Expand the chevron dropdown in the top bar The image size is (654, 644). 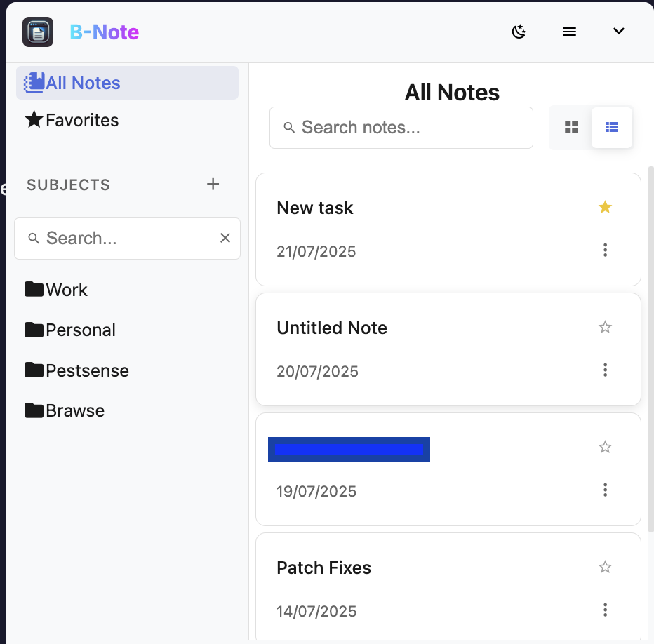coord(618,31)
